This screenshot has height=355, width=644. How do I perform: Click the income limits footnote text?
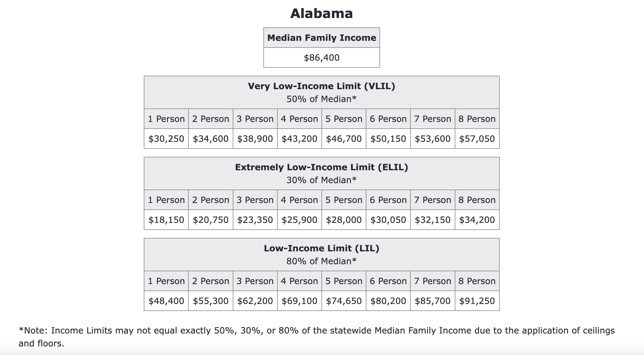click(317, 331)
